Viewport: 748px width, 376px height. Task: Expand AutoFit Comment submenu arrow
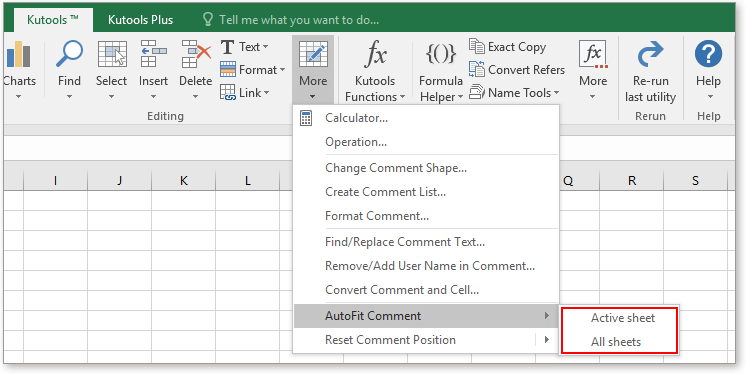(x=547, y=316)
